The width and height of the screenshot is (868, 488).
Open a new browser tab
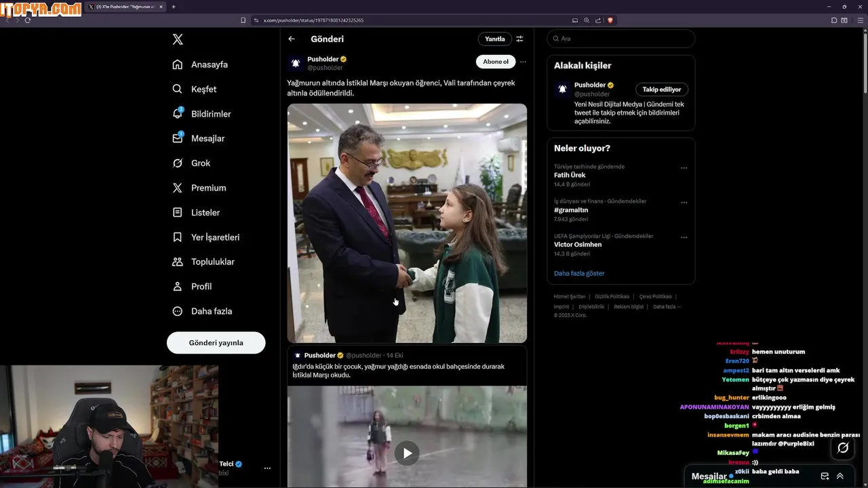174,7
